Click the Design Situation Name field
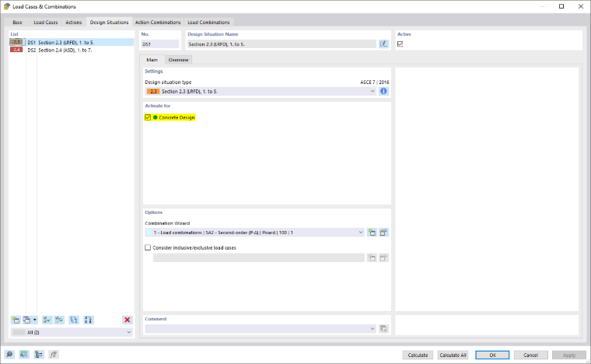 pos(282,44)
